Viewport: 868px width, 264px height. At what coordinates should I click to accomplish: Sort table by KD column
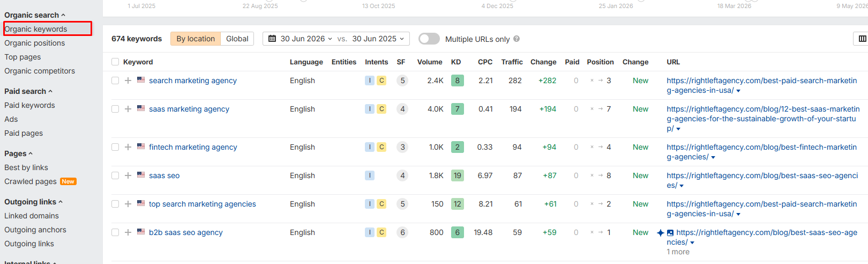456,62
